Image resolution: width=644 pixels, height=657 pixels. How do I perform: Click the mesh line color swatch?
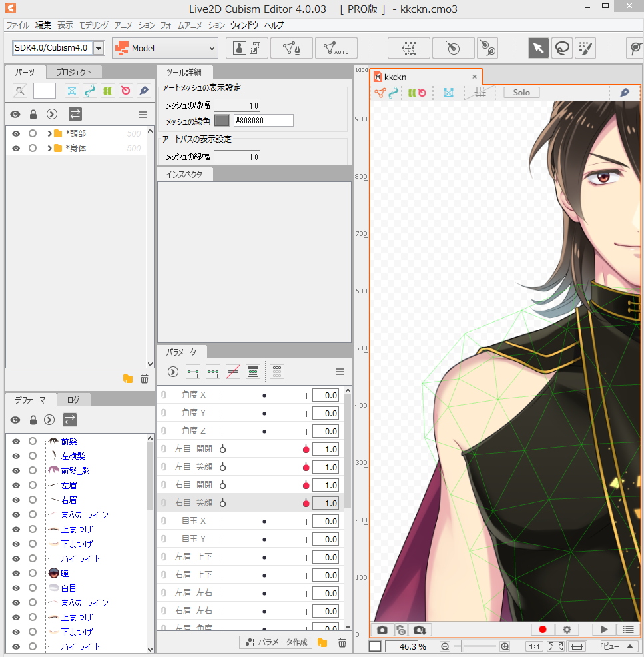[x=222, y=121]
